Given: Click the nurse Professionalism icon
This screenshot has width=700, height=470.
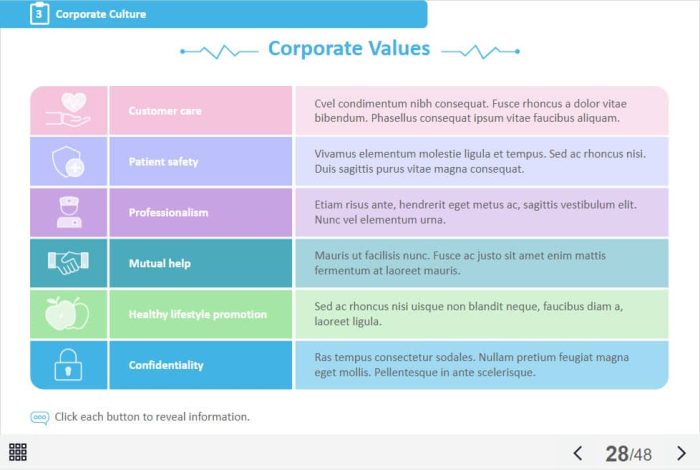Looking at the screenshot, I should [69, 212].
